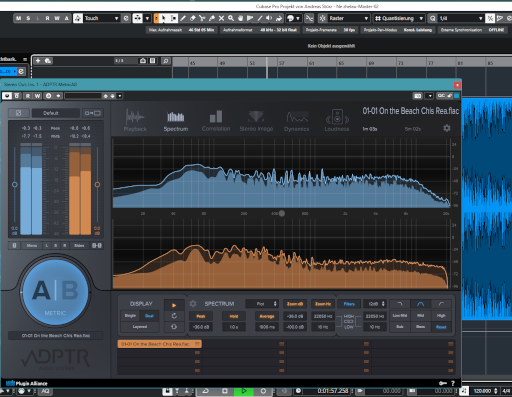Select the Mute X tool in Cubase toolbar
The width and height of the screenshot is (512, 397).
pos(221,18)
